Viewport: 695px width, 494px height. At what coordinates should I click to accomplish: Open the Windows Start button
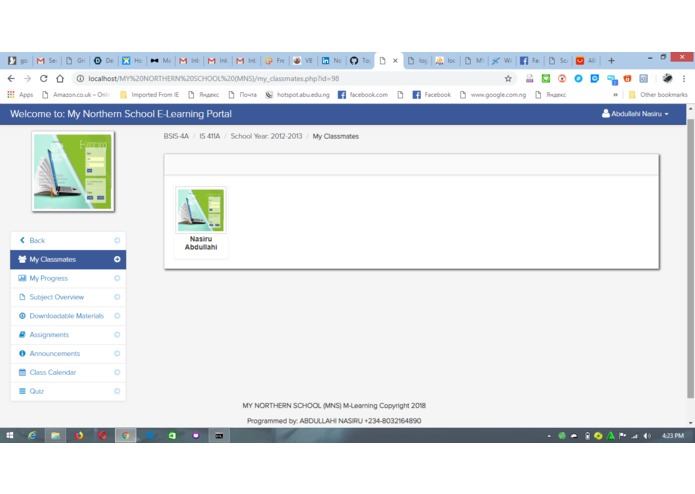coord(10,436)
